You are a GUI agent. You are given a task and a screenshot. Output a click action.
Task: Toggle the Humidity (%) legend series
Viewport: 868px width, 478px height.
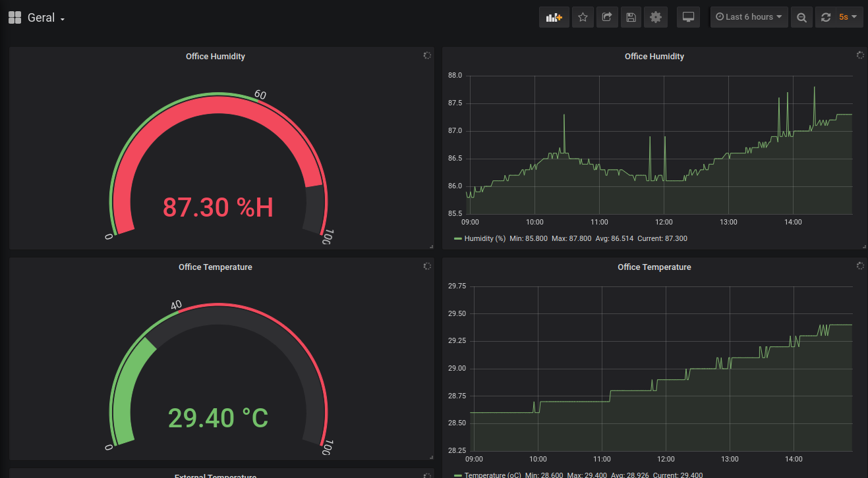point(484,238)
